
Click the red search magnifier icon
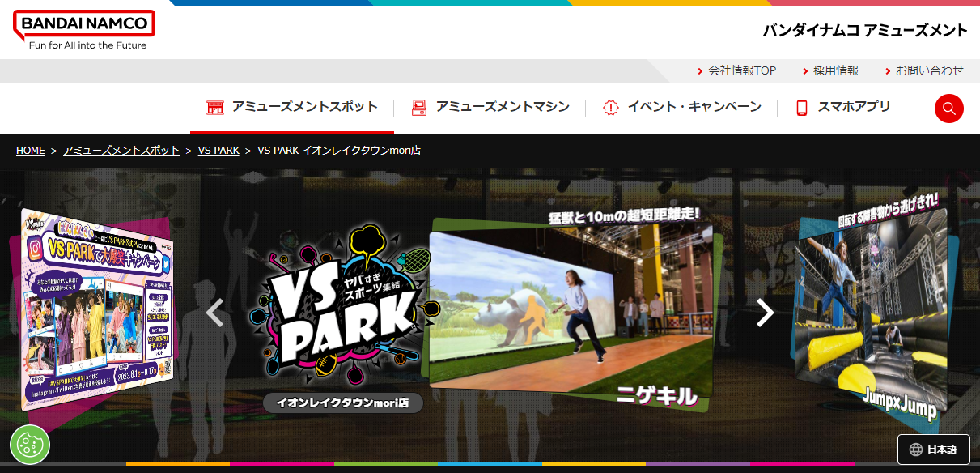948,109
